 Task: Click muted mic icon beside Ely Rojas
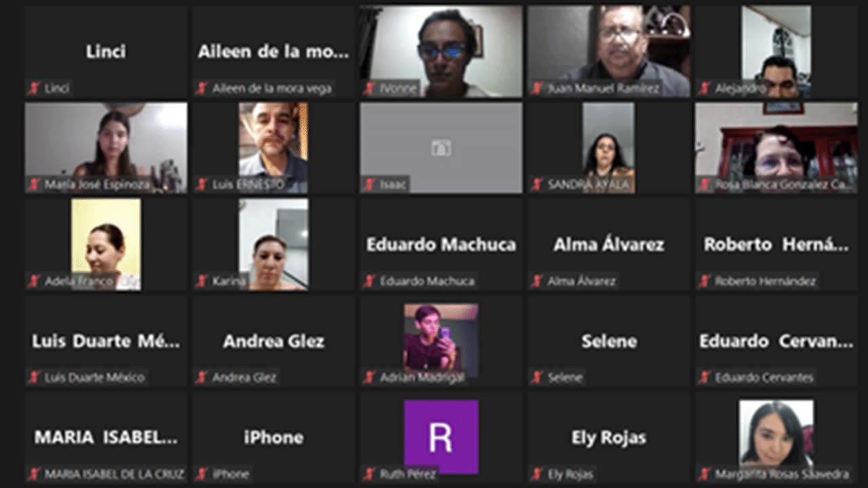pyautogui.click(x=538, y=474)
